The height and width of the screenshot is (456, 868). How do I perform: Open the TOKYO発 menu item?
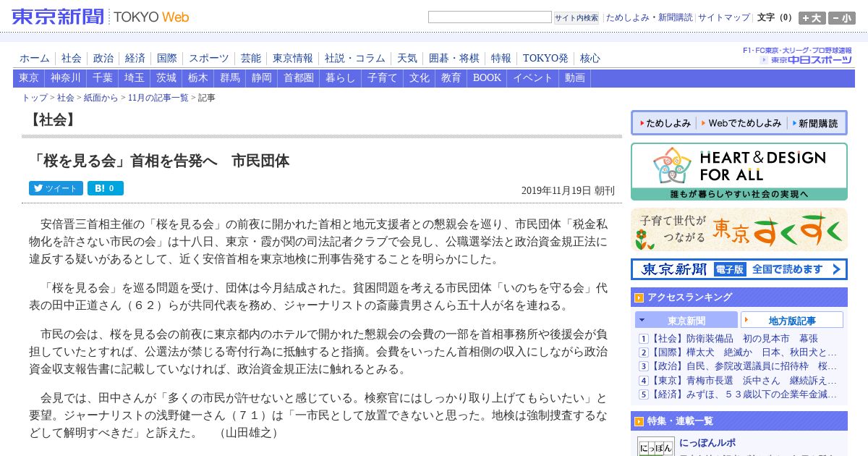click(545, 59)
